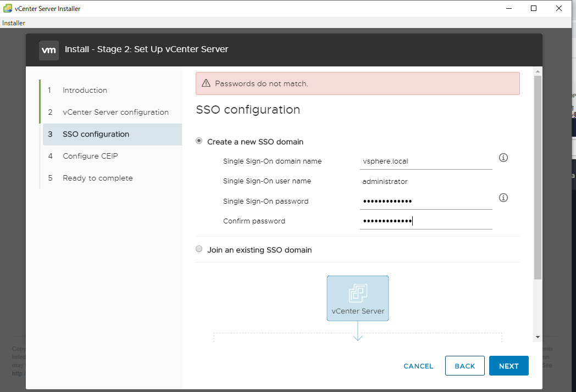Click the administrator user name text
The height and width of the screenshot is (392, 576).
tap(385, 181)
